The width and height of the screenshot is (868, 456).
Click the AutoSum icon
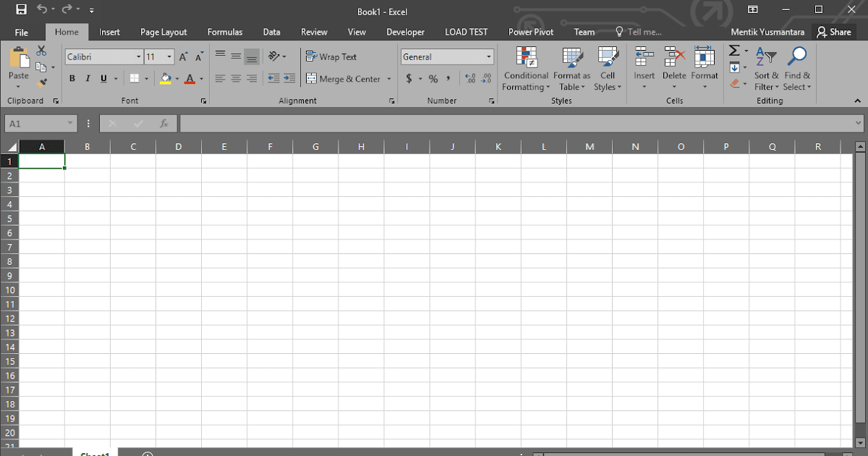(734, 50)
